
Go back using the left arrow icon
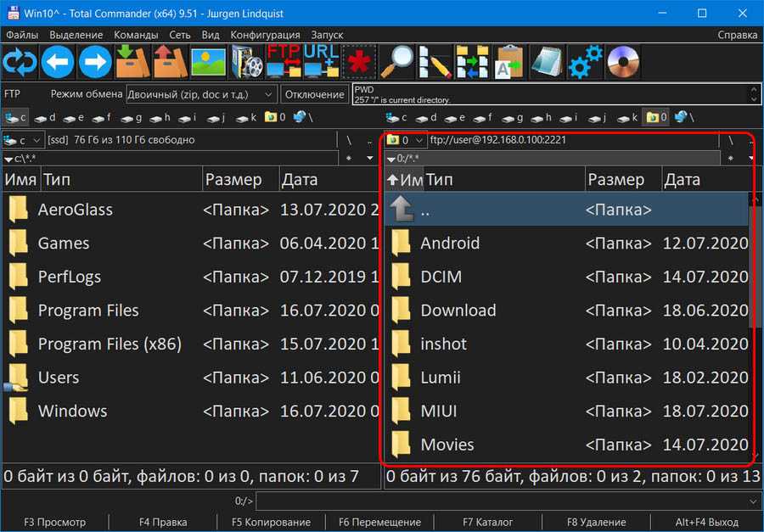point(57,62)
